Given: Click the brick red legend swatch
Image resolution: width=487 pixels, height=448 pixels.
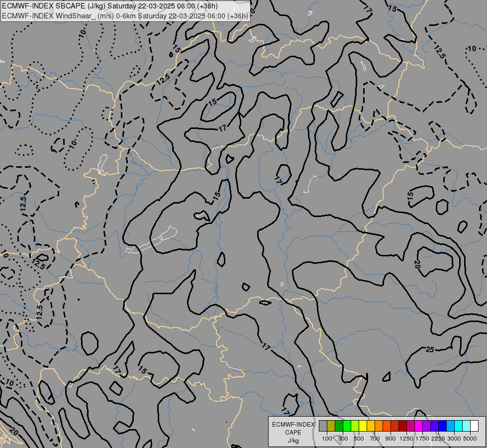Looking at the screenshot, I should (x=395, y=426).
